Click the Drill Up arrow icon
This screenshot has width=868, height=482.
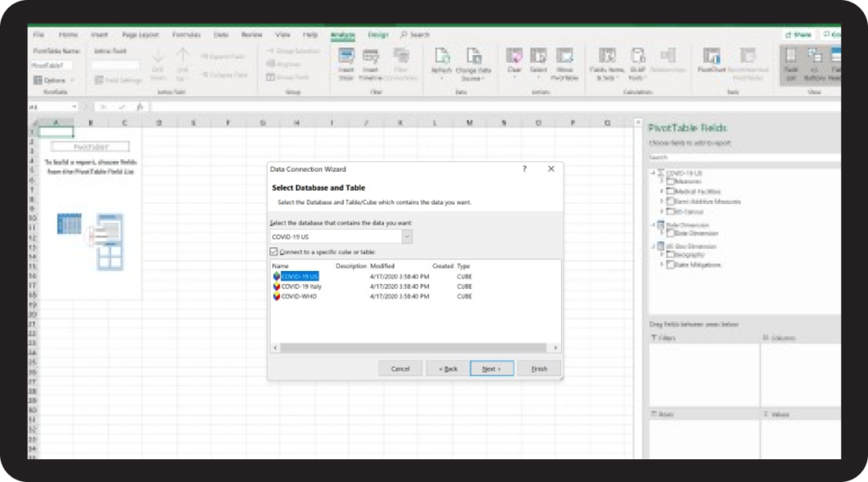[182, 57]
